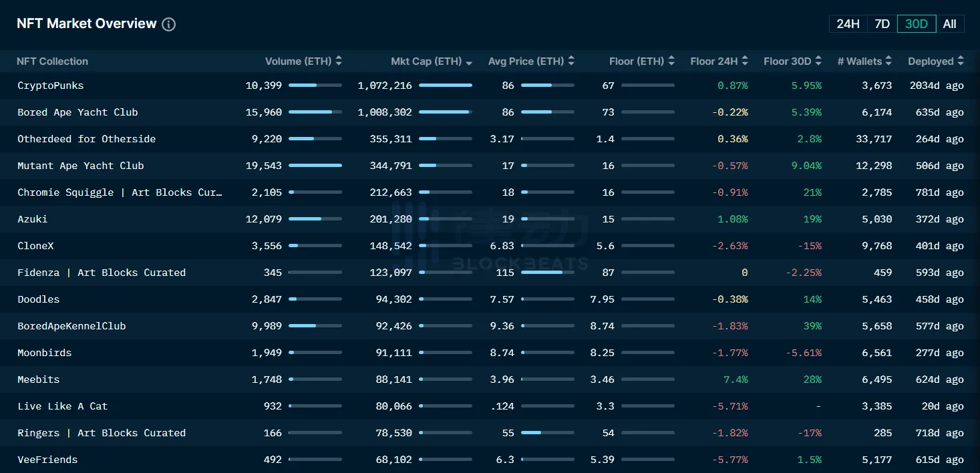The width and height of the screenshot is (980, 473).
Task: Click the Mutant Ape volume bar
Action: pos(315,166)
